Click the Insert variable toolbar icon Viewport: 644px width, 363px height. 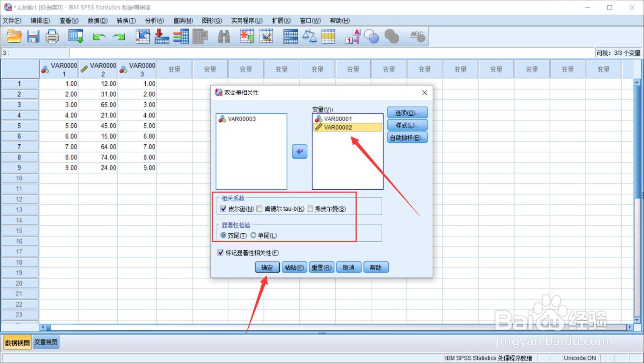point(266,36)
